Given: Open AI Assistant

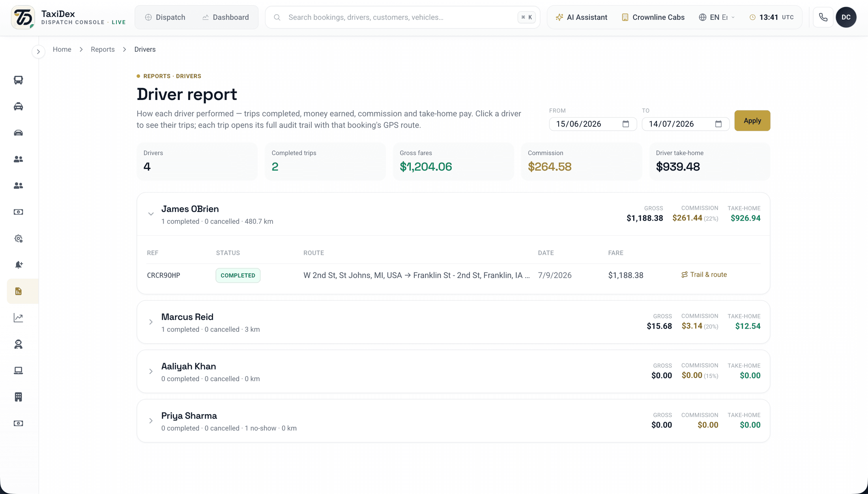Looking at the screenshot, I should [x=581, y=17].
